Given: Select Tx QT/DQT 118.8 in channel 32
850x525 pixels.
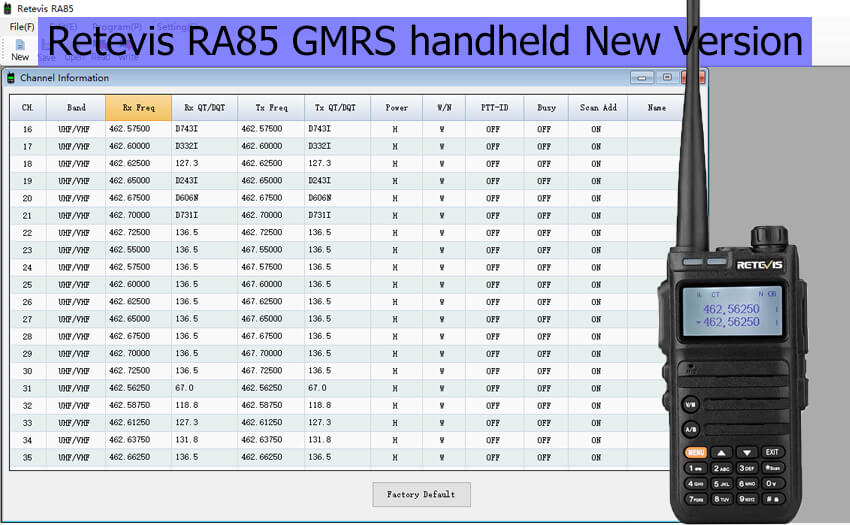Looking at the screenshot, I should [337, 405].
